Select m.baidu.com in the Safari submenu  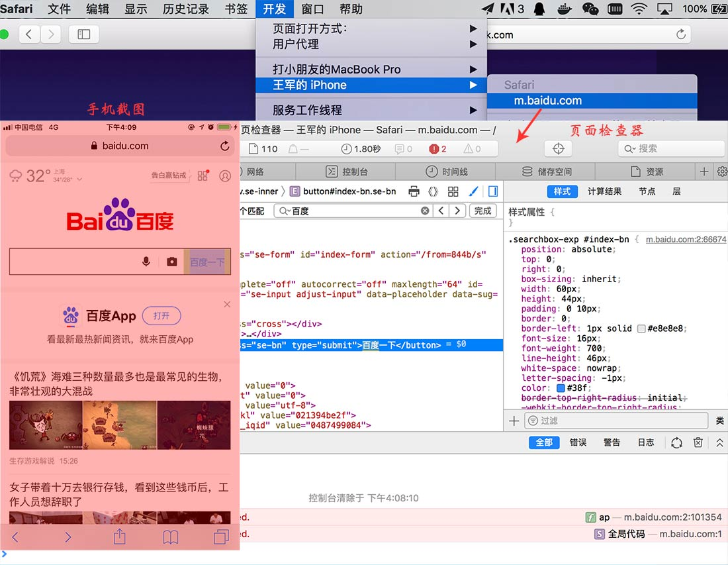click(592, 101)
